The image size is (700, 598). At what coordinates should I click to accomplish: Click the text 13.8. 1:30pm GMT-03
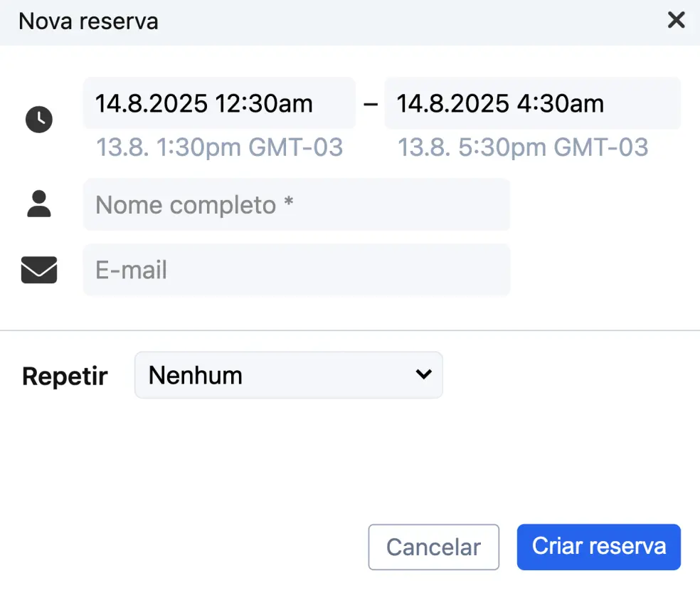[x=220, y=147]
